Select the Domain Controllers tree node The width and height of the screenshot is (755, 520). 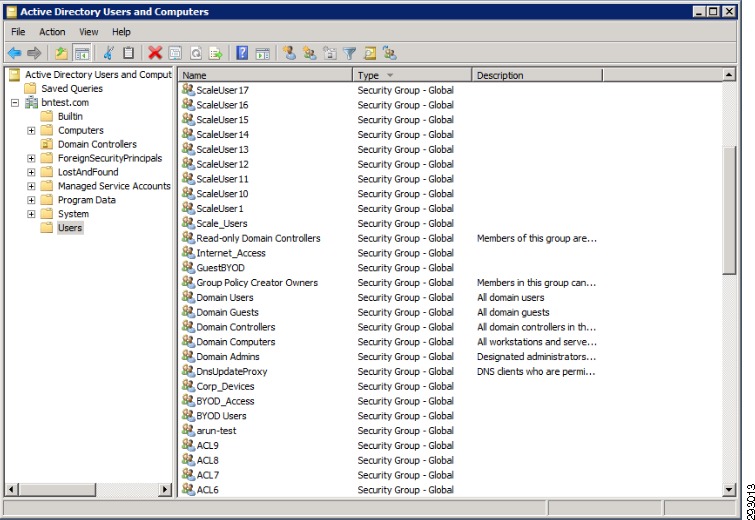click(97, 144)
